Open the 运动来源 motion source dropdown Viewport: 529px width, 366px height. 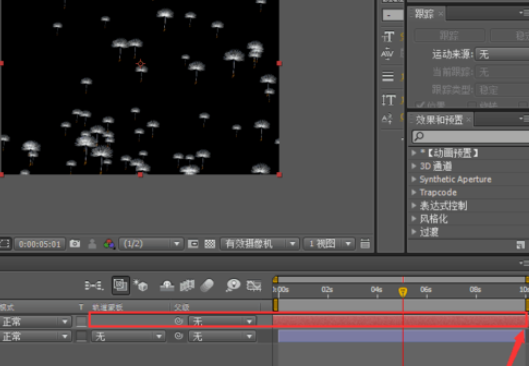click(x=502, y=54)
